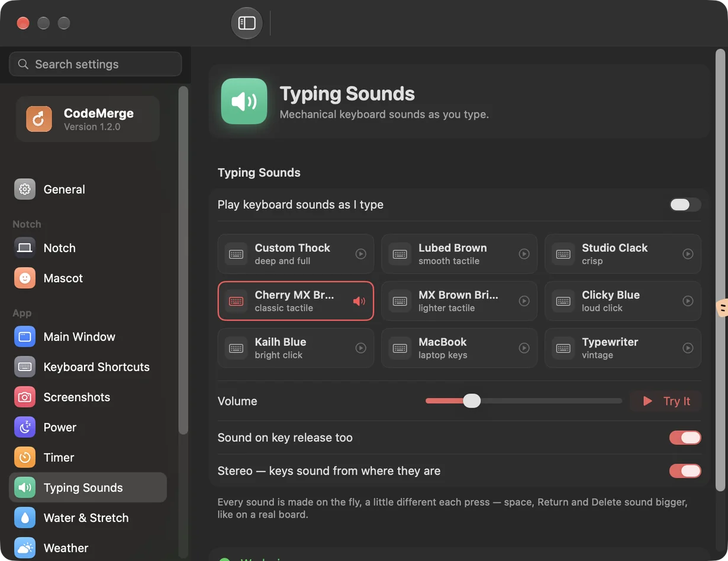Open Water & Stretch settings

88,518
